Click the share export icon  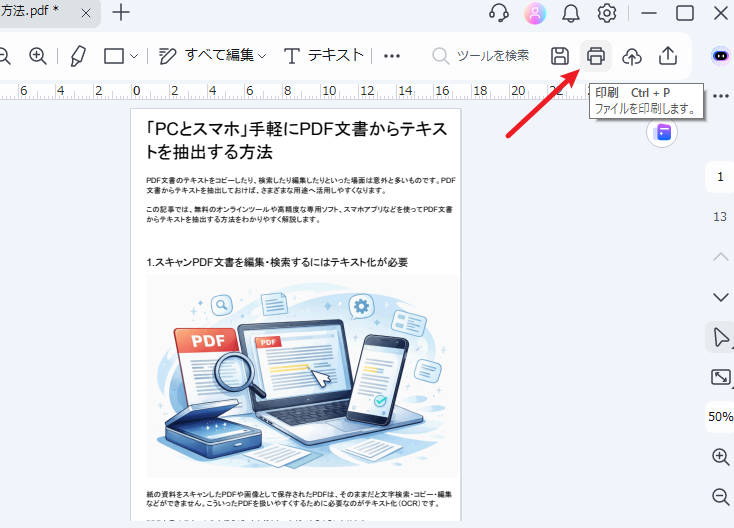[x=668, y=56]
